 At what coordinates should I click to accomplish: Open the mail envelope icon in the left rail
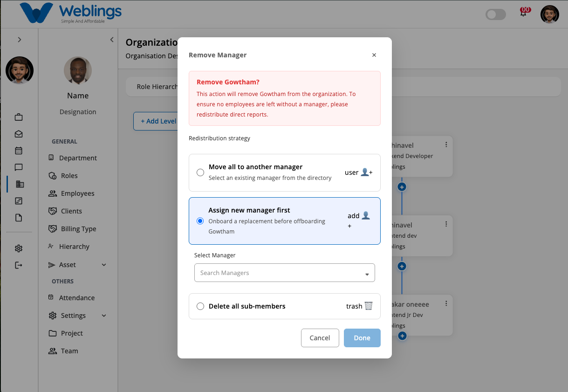(19, 134)
